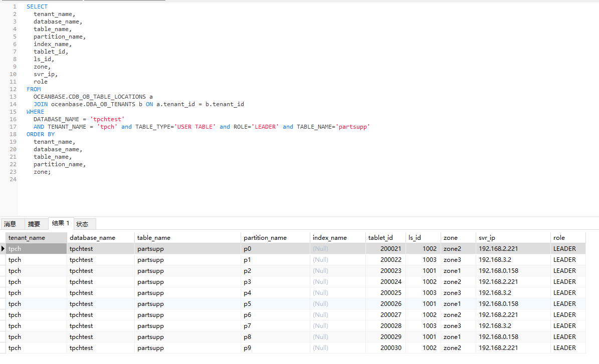
Task: Select the p5 partition_name cell
Action: (248, 304)
